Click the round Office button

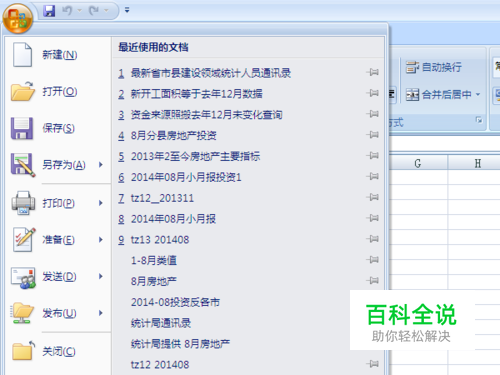click(x=18, y=18)
